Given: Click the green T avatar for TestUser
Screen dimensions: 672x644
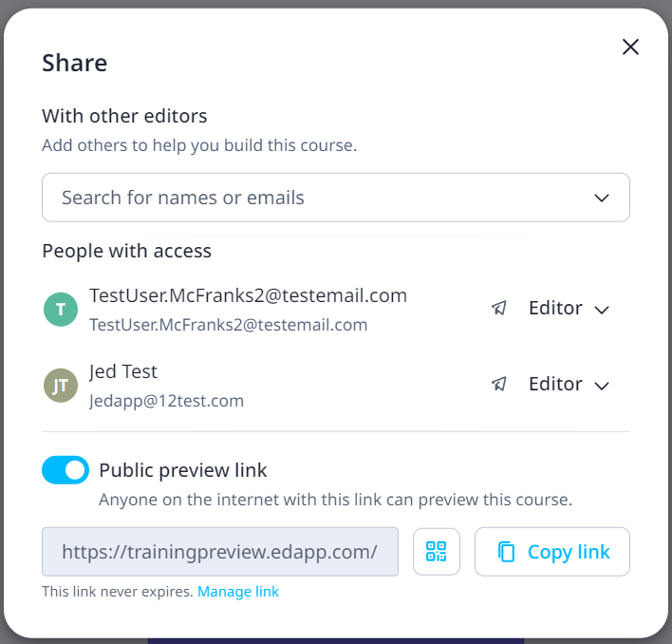Looking at the screenshot, I should tap(61, 309).
